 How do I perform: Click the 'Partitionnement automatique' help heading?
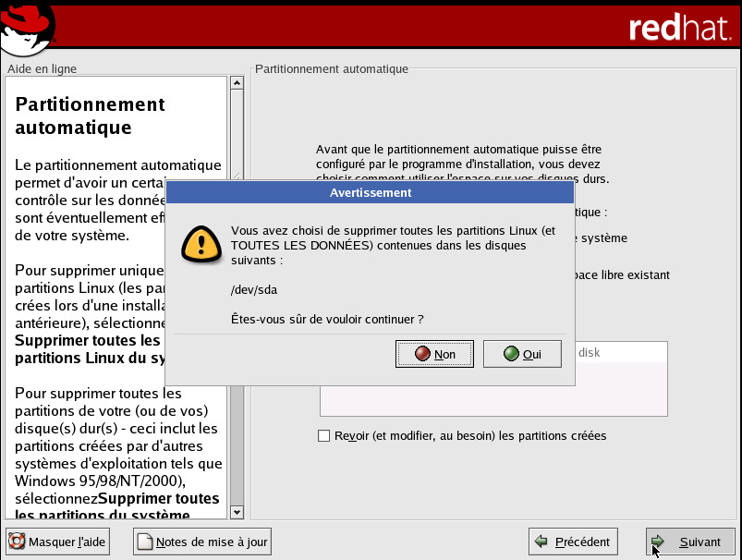(x=90, y=116)
